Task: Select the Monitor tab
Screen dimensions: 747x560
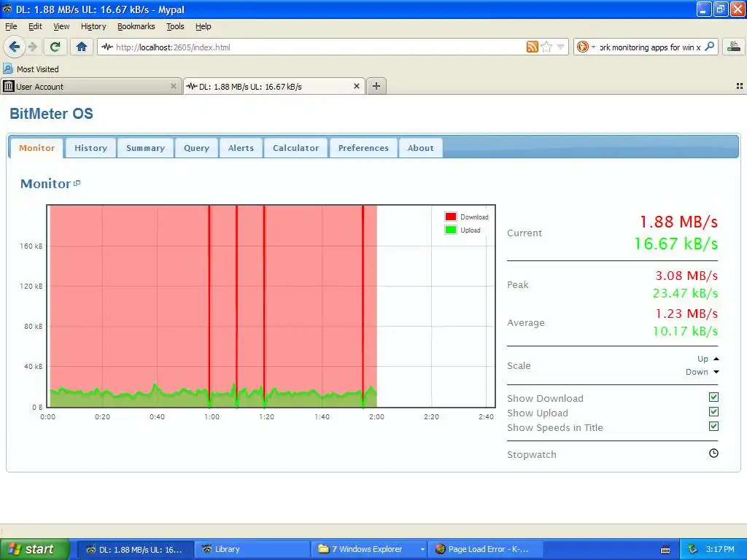Action: click(36, 148)
